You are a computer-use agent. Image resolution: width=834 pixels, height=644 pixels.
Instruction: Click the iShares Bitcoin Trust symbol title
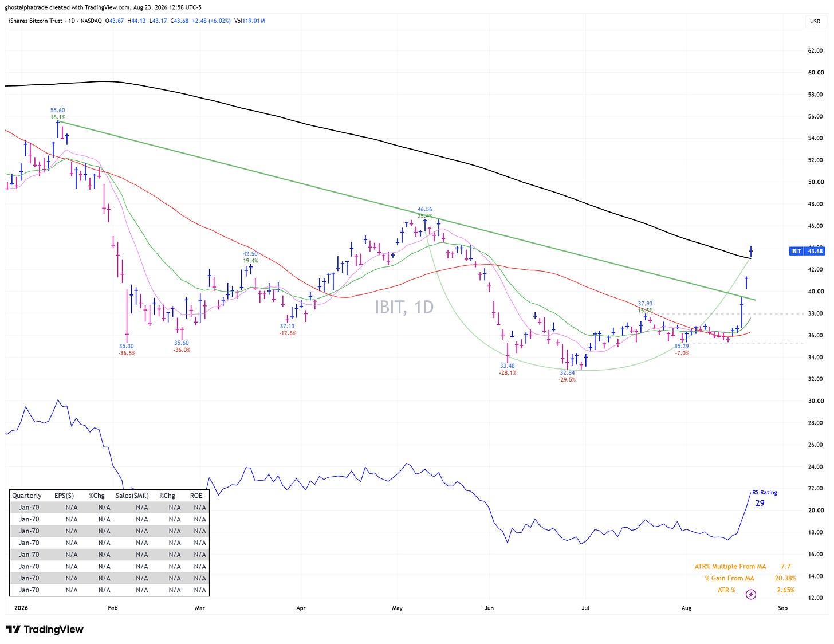(x=36, y=21)
